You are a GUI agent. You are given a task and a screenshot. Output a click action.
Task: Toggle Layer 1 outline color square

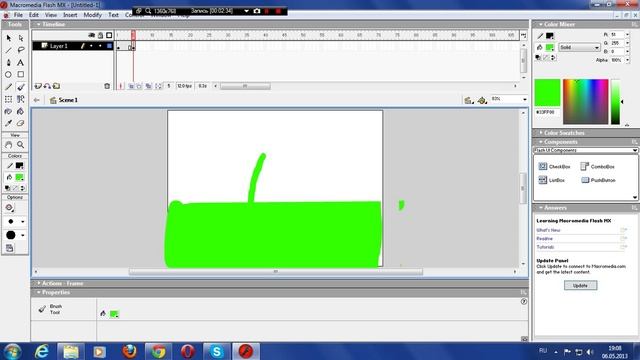click(x=109, y=46)
